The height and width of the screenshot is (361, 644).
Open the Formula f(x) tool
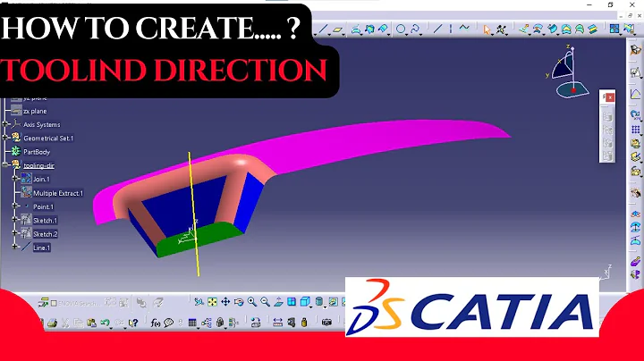click(x=156, y=323)
